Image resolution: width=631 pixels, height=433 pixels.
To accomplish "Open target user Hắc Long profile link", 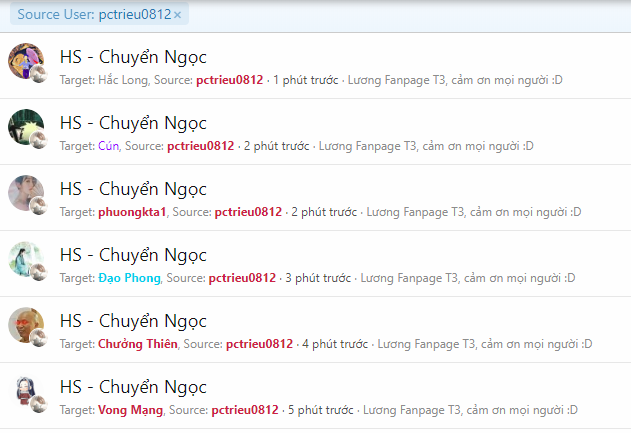I will pos(124,80).
